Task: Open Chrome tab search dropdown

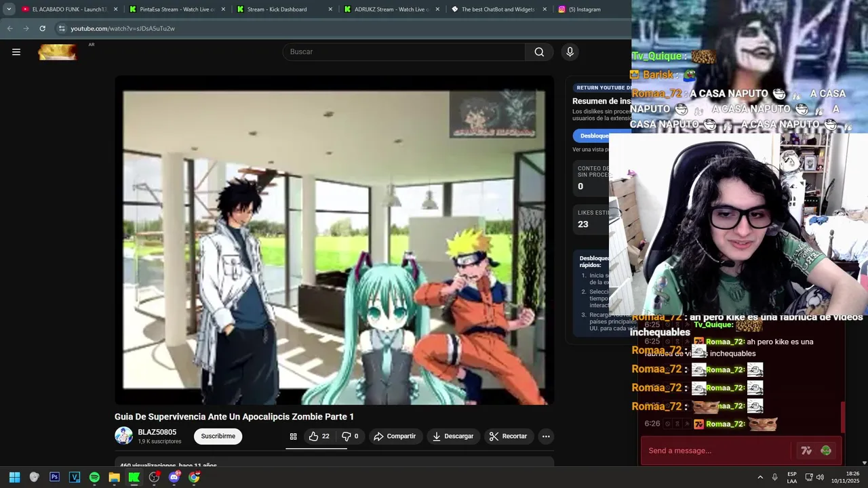Action: point(9,9)
